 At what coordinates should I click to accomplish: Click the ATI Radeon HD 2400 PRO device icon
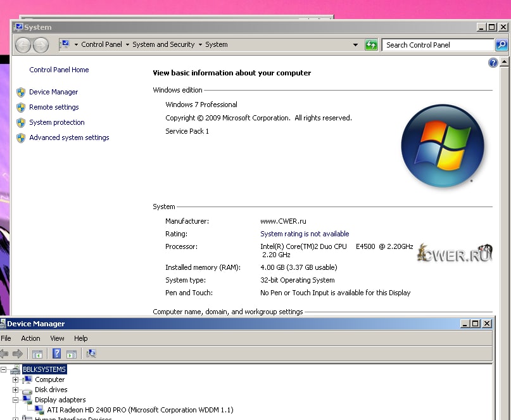pyautogui.click(x=39, y=410)
